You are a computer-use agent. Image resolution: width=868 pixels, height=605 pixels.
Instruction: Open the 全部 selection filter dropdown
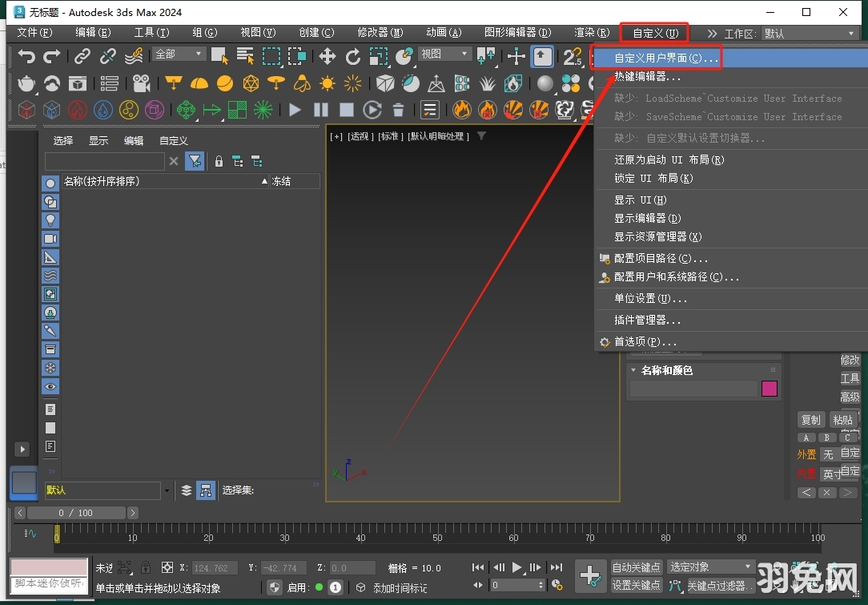click(178, 54)
